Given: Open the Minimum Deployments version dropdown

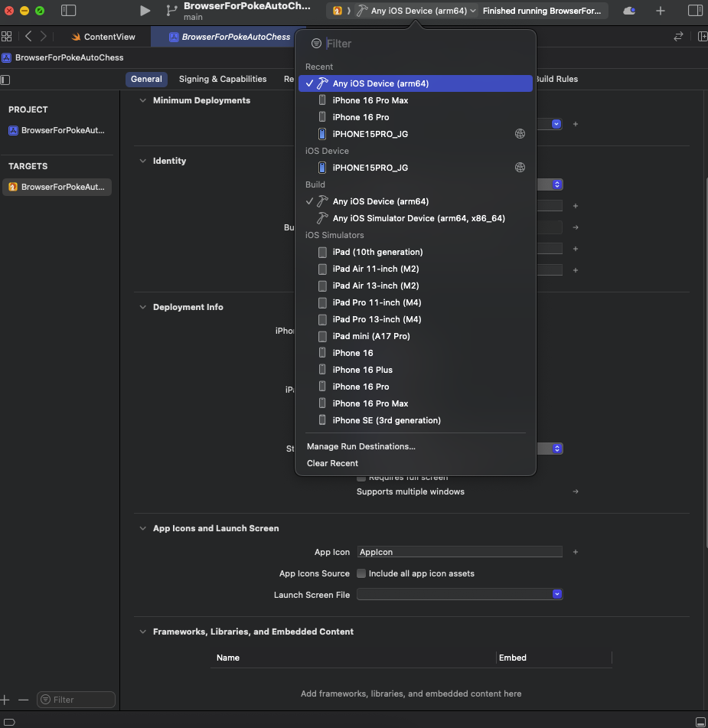Looking at the screenshot, I should 556,124.
